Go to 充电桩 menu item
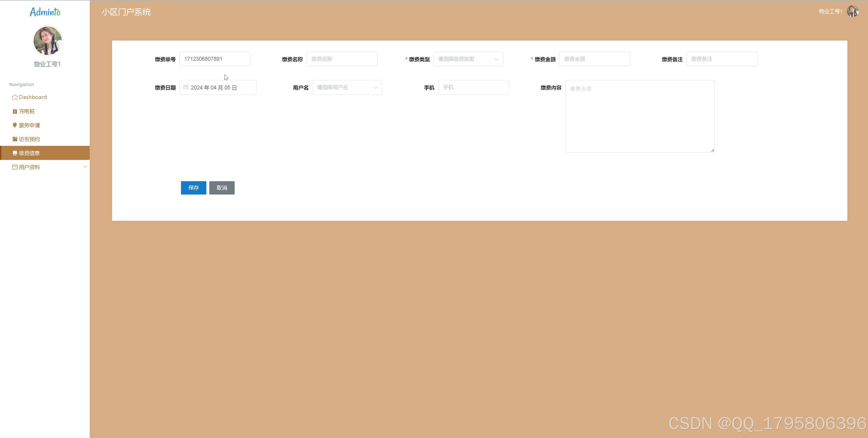The height and width of the screenshot is (438, 868). [x=45, y=111]
